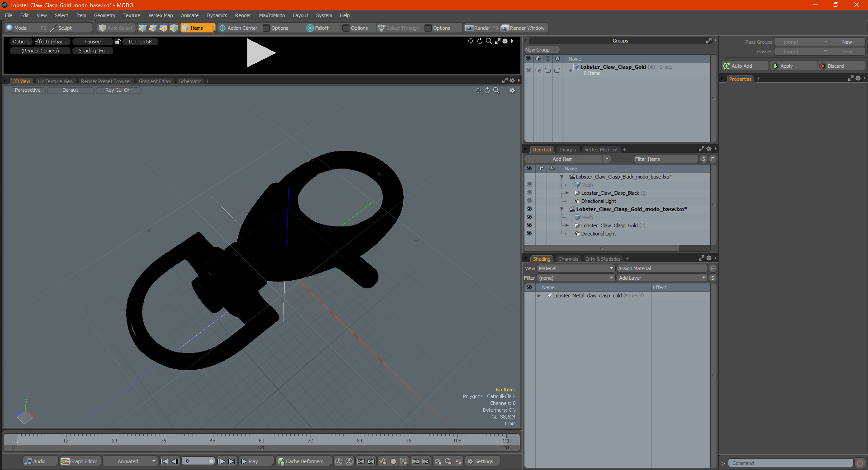Open the Geometry menu
Viewport: 868px width, 470px height.
click(x=104, y=15)
